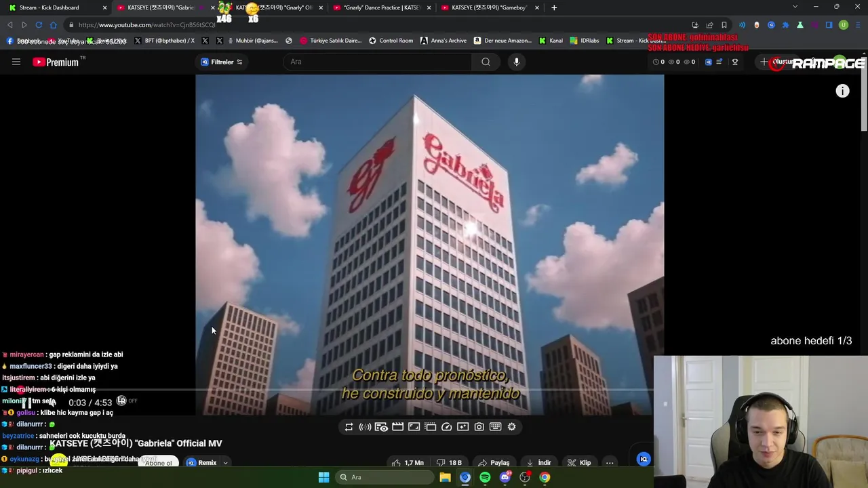The image size is (868, 488).
Task: Open the Filtreler filter button
Action: click(x=221, y=62)
